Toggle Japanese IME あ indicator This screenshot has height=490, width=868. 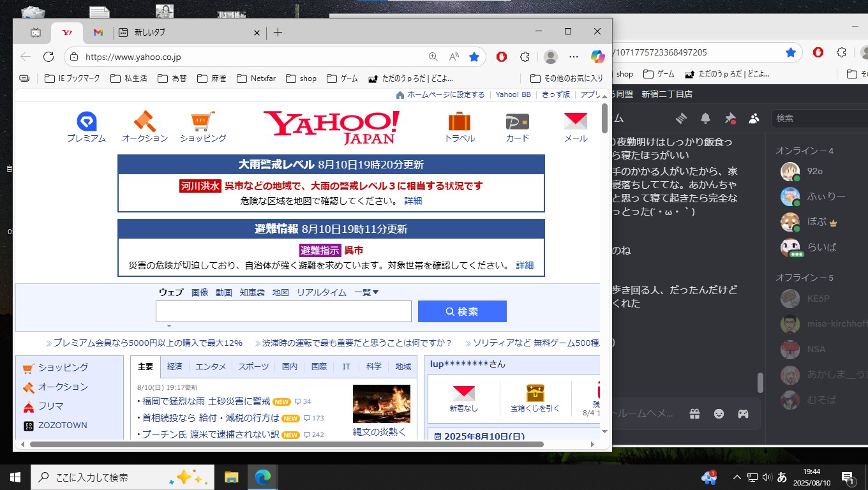tap(781, 477)
